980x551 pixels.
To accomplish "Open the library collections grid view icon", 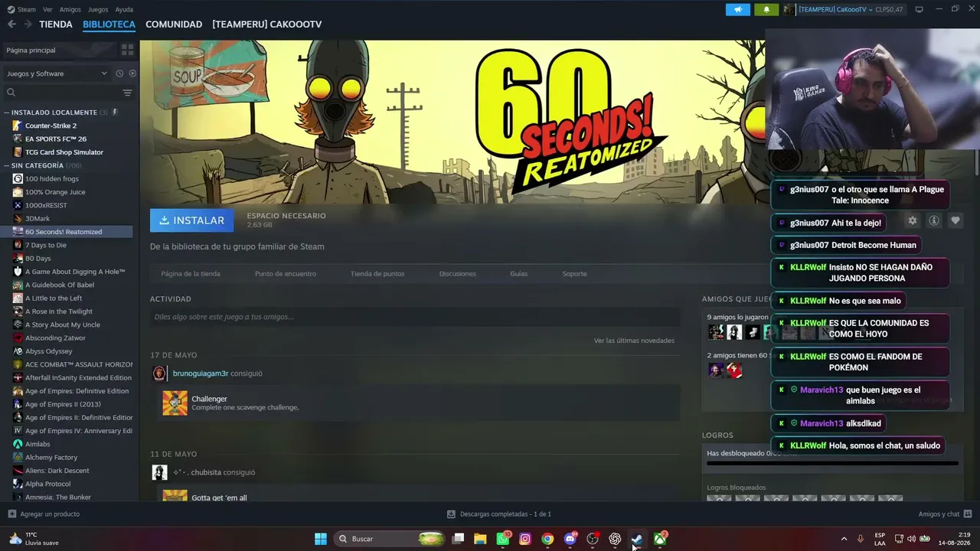I will click(x=127, y=50).
